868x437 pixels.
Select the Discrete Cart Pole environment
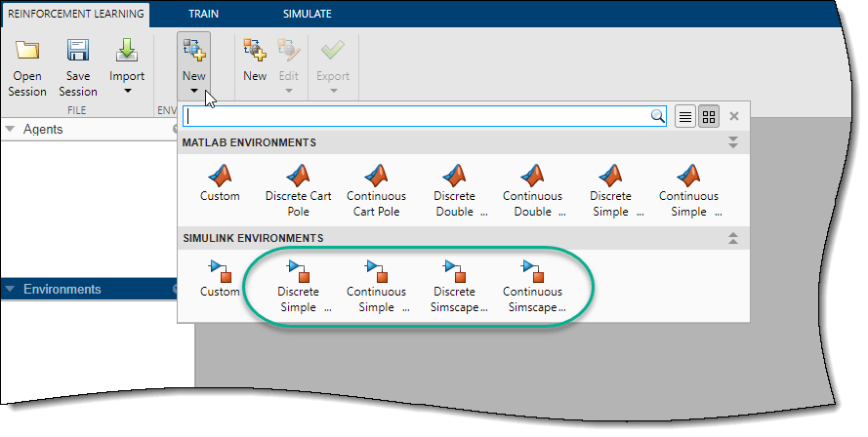(x=299, y=191)
